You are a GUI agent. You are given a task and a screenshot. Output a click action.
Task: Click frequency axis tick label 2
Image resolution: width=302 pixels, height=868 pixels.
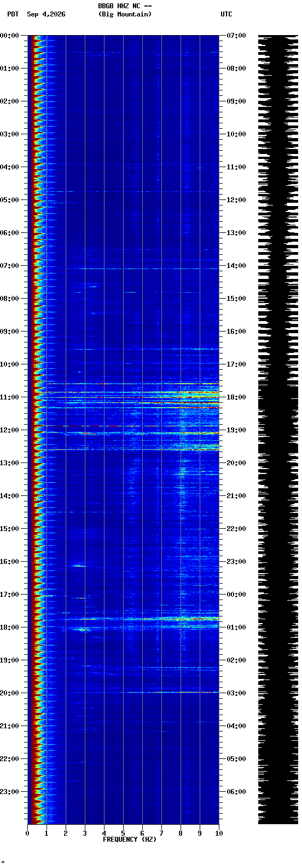coord(66,833)
